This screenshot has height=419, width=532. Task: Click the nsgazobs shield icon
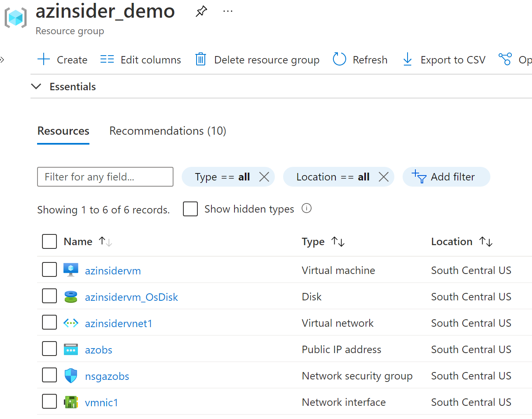pos(71,376)
